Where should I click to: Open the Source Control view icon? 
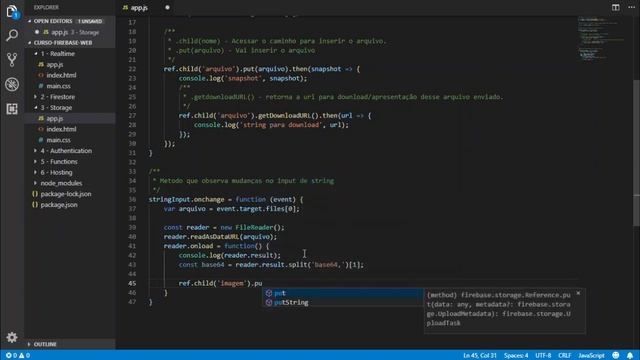[12, 60]
